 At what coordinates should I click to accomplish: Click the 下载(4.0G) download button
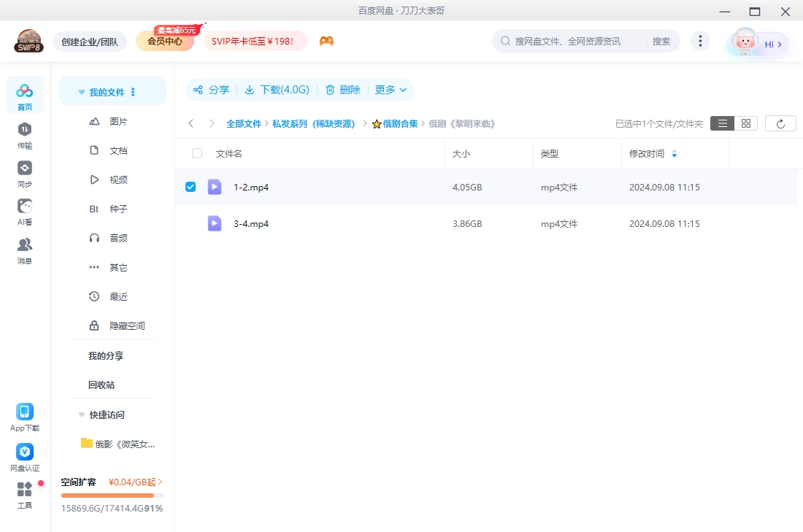click(x=277, y=89)
